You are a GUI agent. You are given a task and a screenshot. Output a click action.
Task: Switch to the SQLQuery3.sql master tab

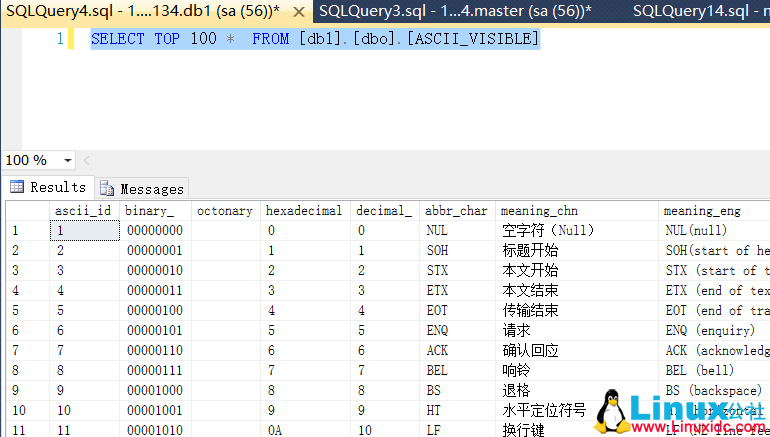click(x=455, y=11)
